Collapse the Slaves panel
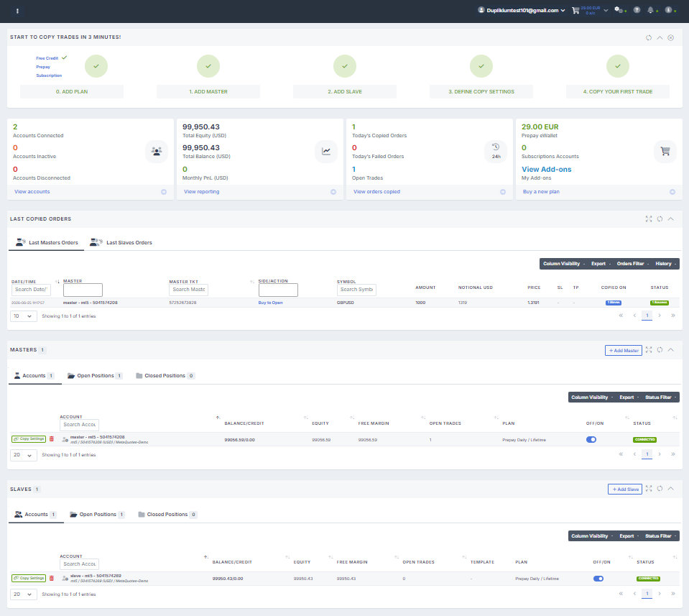 [x=671, y=489]
